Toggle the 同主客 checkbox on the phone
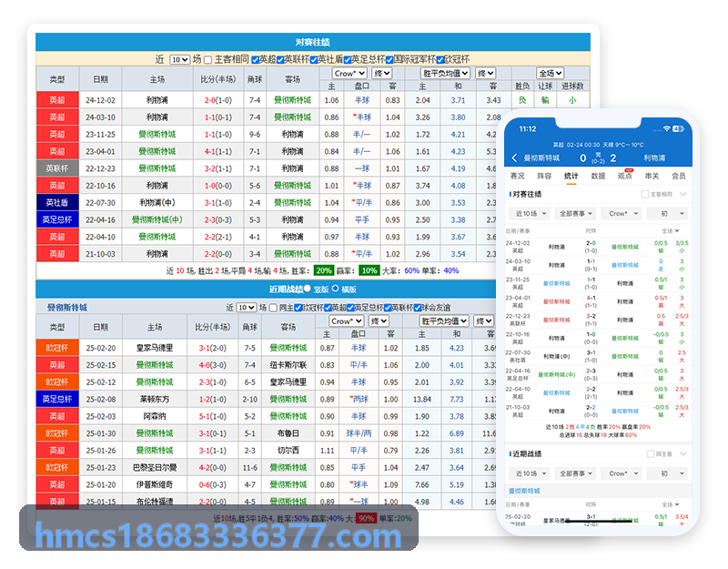728x569 pixels. (651, 453)
